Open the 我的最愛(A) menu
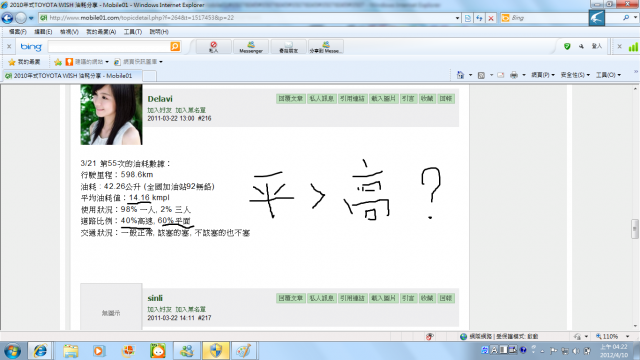Image resolution: width=640 pixels, height=360 pixels. click(x=101, y=32)
